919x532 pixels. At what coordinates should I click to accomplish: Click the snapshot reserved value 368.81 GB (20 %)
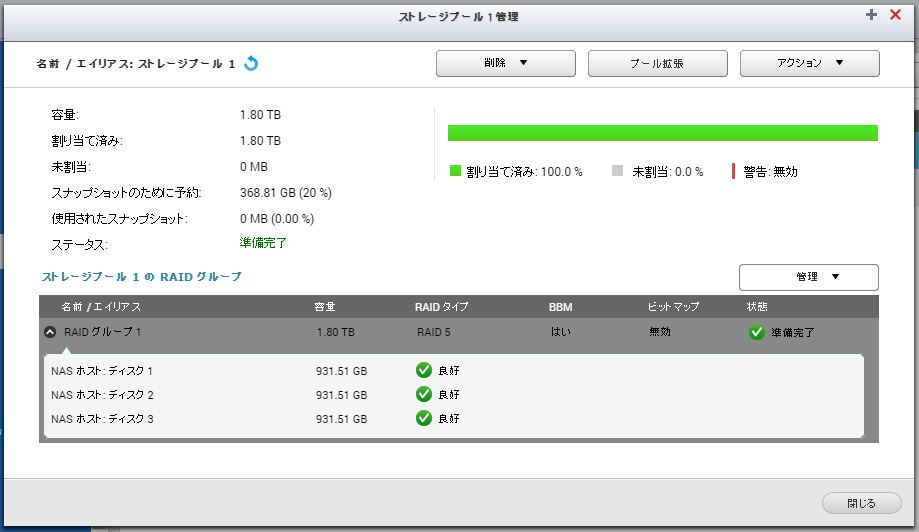tap(285, 193)
